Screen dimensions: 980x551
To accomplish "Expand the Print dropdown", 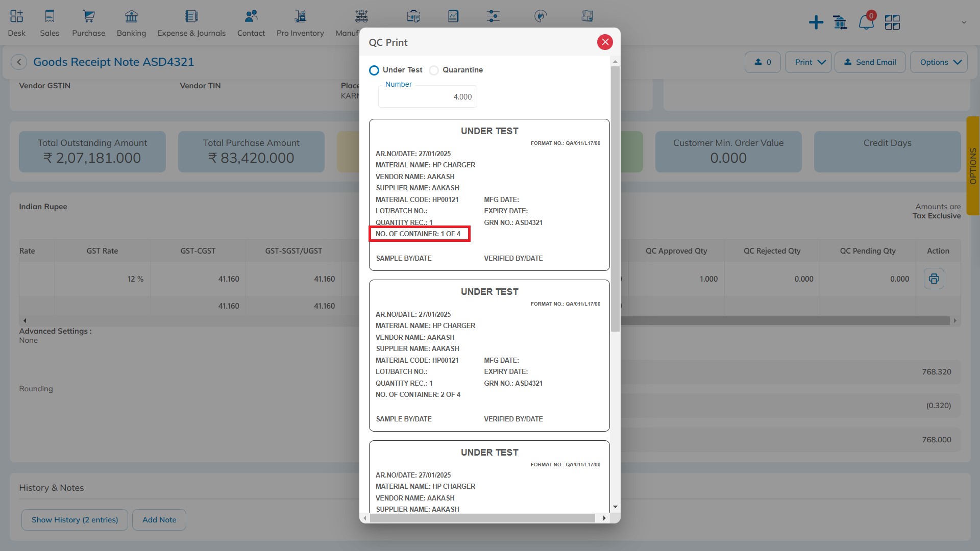I will point(808,62).
